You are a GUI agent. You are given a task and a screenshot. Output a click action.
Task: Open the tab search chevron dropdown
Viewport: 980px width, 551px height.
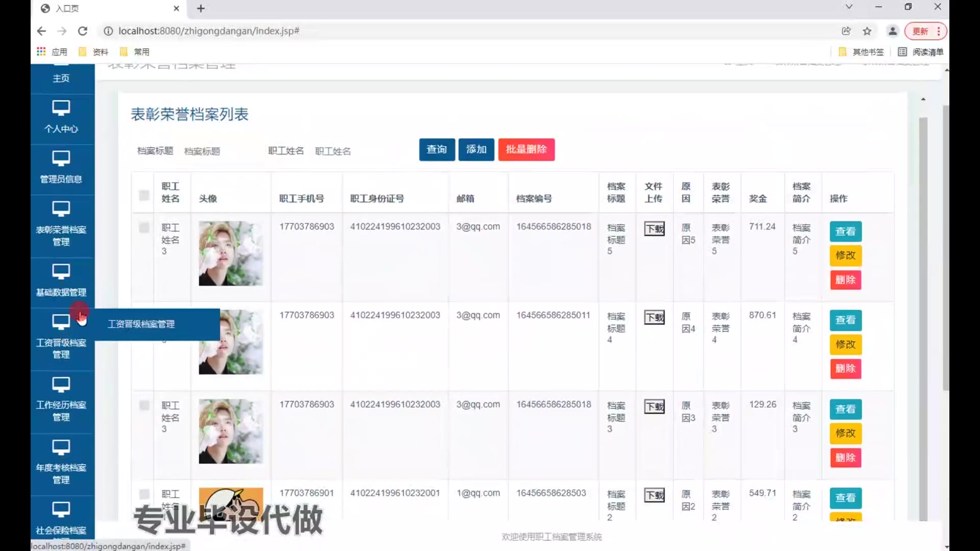(849, 7)
